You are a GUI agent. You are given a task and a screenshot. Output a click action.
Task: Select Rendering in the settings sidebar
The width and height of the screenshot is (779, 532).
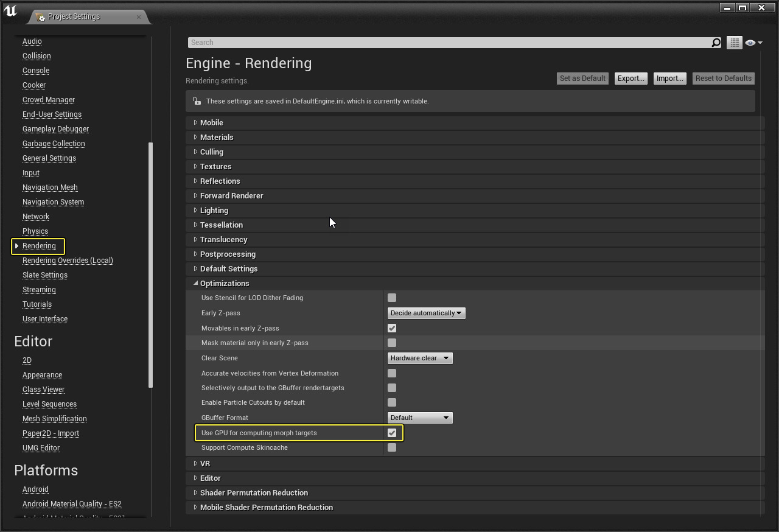tap(38, 247)
